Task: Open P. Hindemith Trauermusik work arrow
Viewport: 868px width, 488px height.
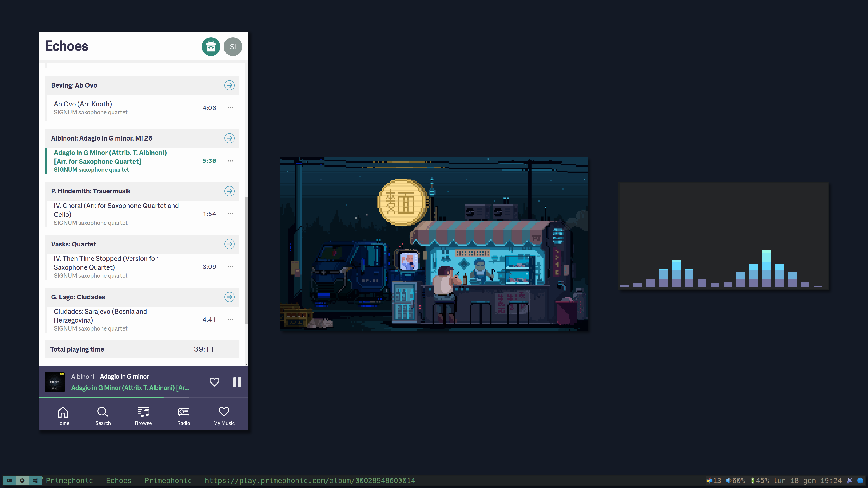Action: point(229,191)
